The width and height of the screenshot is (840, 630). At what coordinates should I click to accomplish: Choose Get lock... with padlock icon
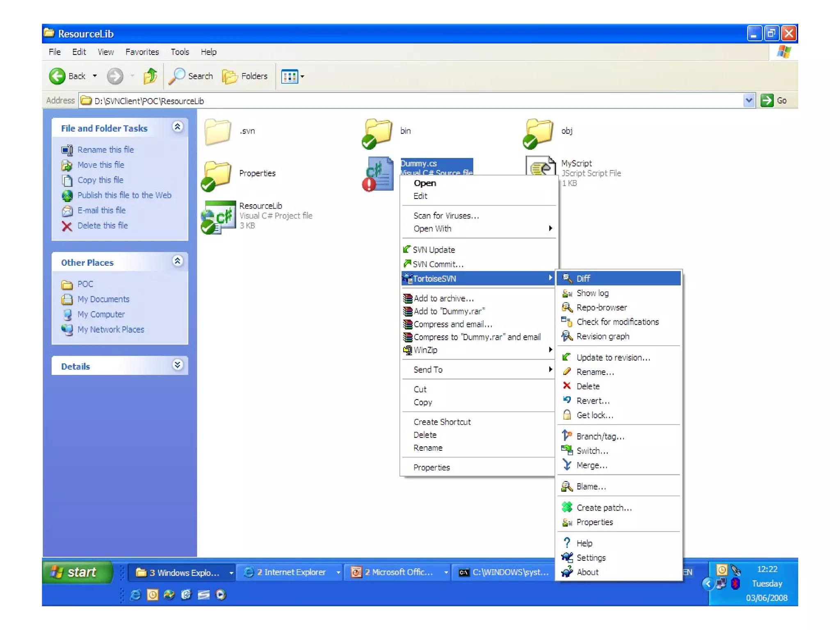[594, 415]
